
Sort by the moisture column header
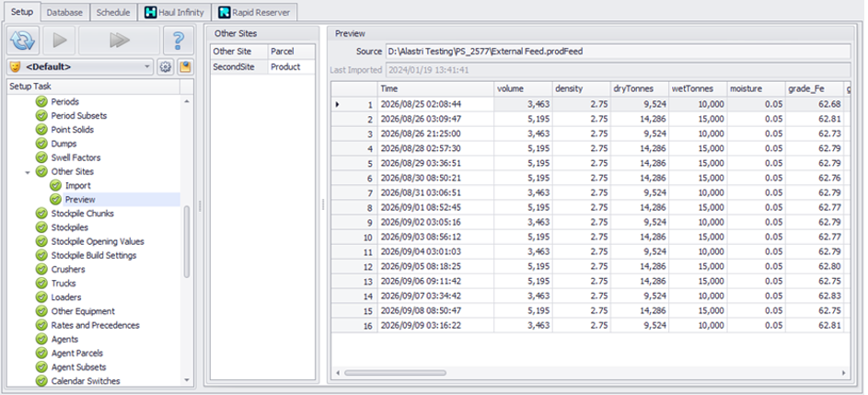tap(756, 88)
